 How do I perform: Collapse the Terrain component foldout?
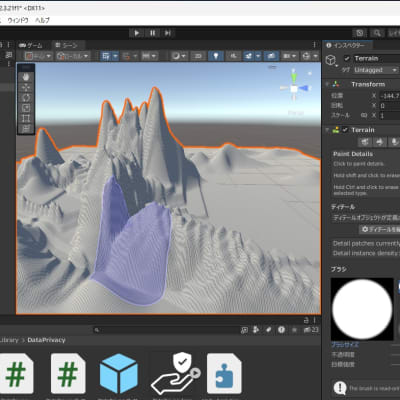(327, 130)
